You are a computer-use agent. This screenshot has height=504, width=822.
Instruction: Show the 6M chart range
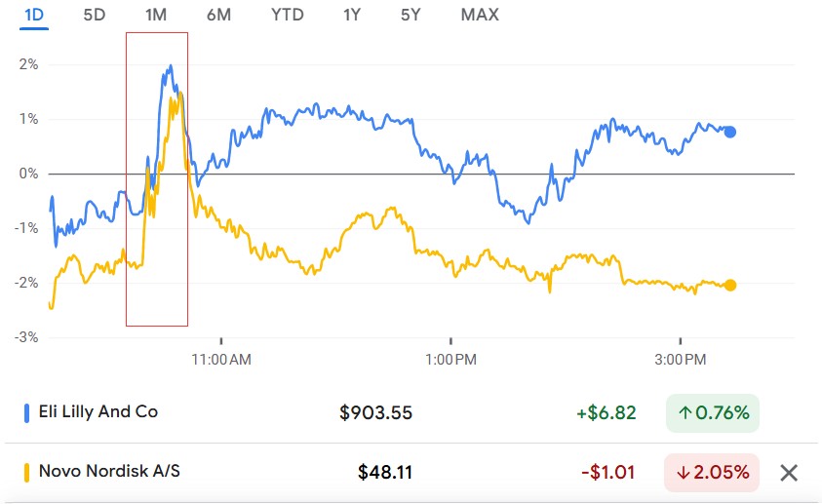coord(219,15)
